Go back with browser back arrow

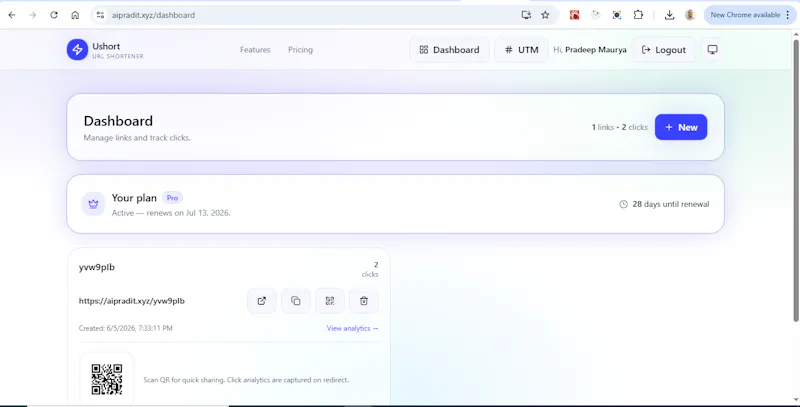click(x=12, y=15)
